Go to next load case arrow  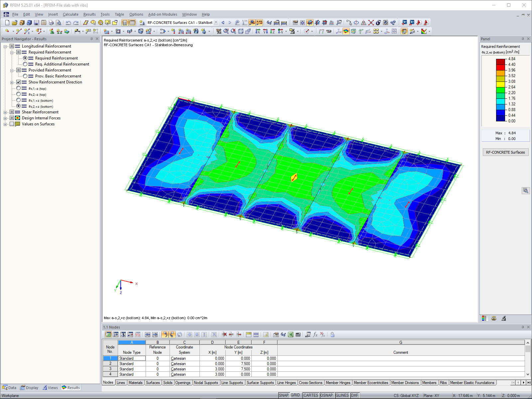coord(230,23)
